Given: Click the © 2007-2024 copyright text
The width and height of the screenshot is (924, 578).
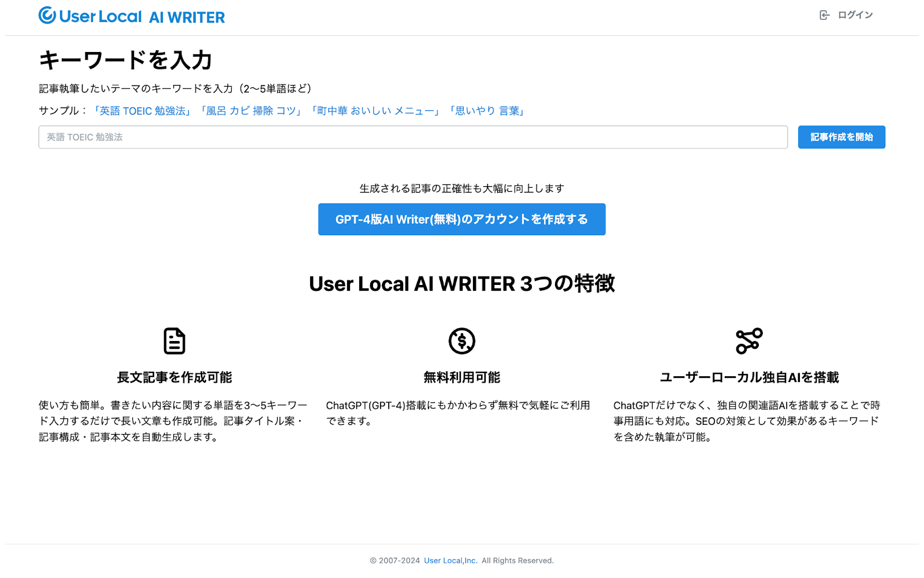Looking at the screenshot, I should (x=395, y=561).
